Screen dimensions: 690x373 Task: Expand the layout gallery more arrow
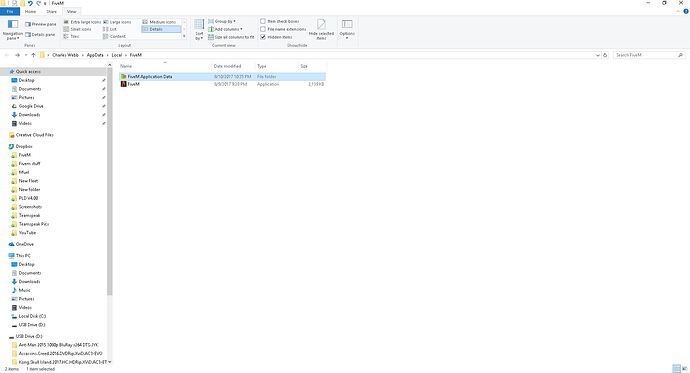click(184, 37)
